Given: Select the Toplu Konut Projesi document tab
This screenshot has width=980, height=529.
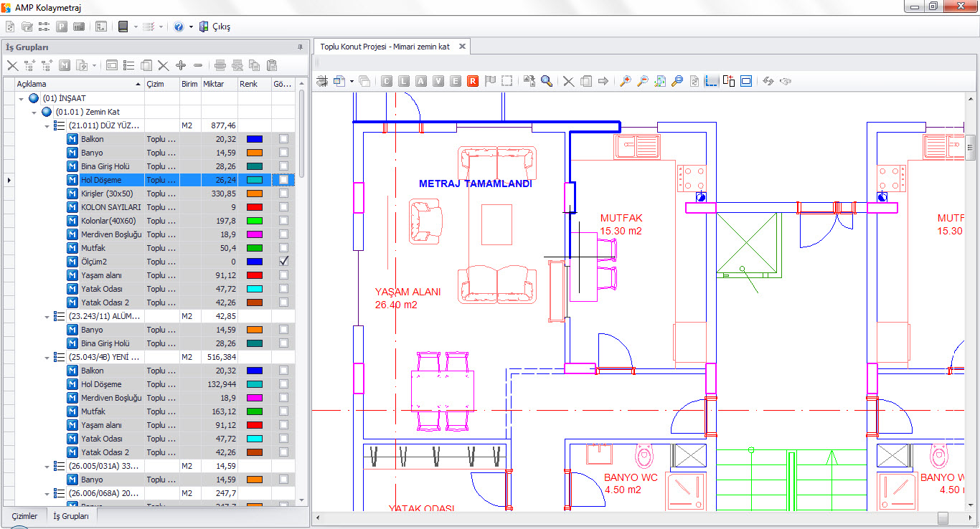Looking at the screenshot, I should tap(385, 47).
